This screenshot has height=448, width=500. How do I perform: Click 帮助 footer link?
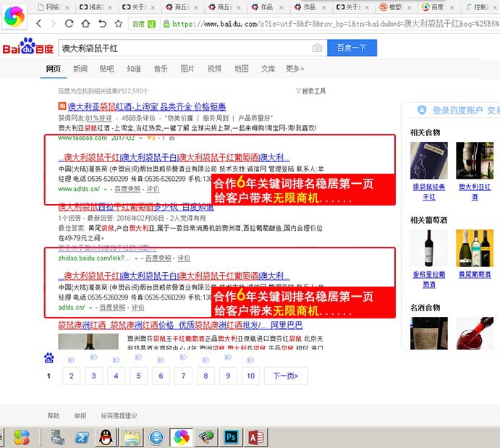54,415
